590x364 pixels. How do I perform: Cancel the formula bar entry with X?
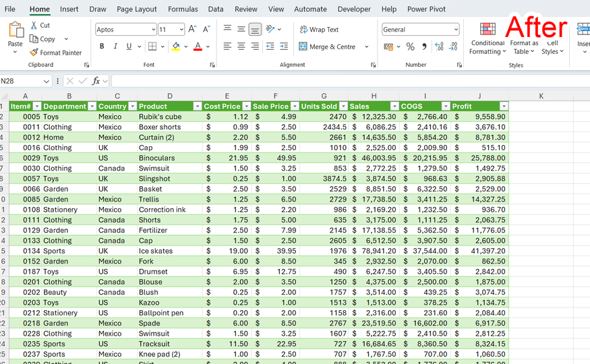pos(69,81)
